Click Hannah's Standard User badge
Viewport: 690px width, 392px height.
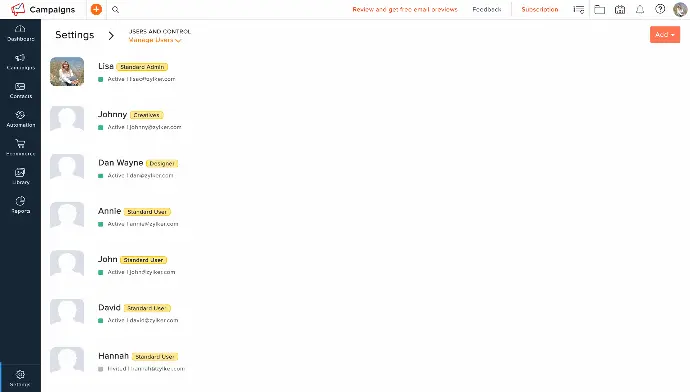point(155,356)
